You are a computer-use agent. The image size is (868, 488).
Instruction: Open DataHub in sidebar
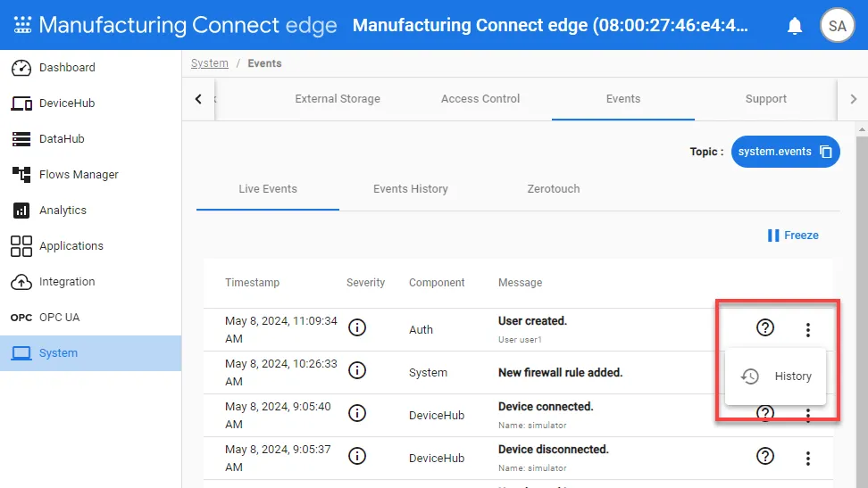click(x=91, y=139)
